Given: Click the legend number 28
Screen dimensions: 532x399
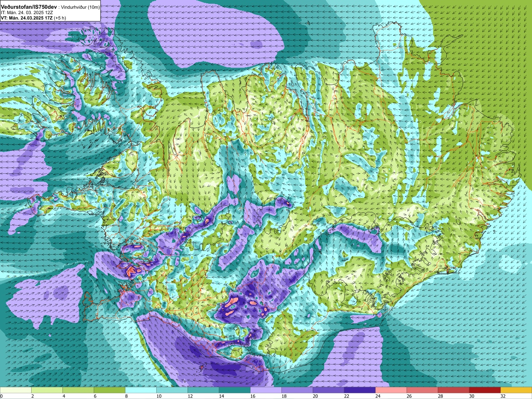Looking at the screenshot, I should tap(441, 396).
